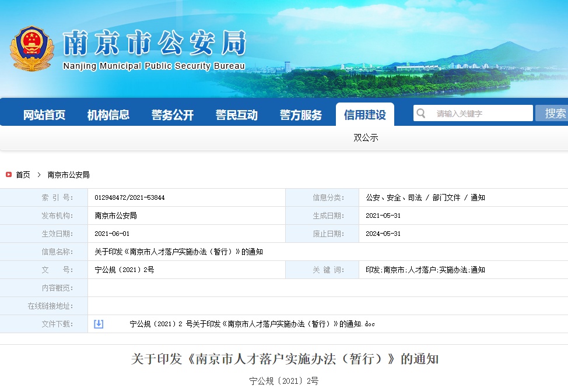Type in the 请输入关键字 search field
Image resolution: width=568 pixels, height=392 pixels.
coord(481,114)
